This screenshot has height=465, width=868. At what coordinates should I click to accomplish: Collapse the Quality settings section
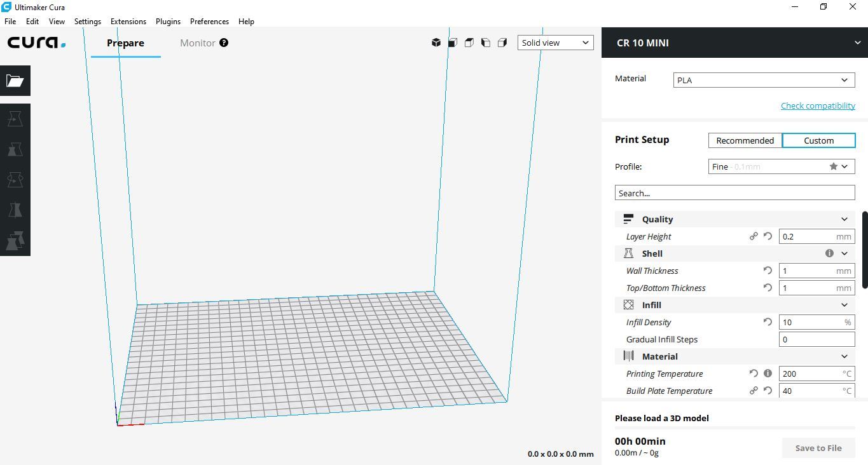844,219
